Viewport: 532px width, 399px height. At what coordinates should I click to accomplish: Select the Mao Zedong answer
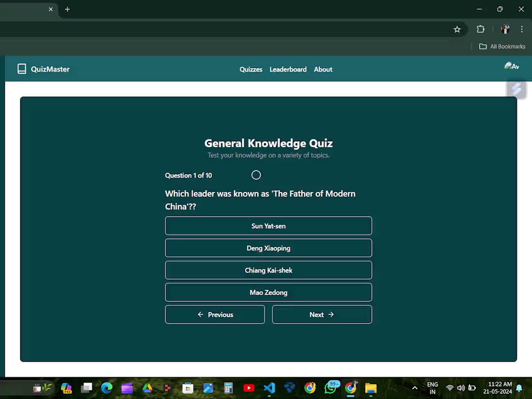268,293
